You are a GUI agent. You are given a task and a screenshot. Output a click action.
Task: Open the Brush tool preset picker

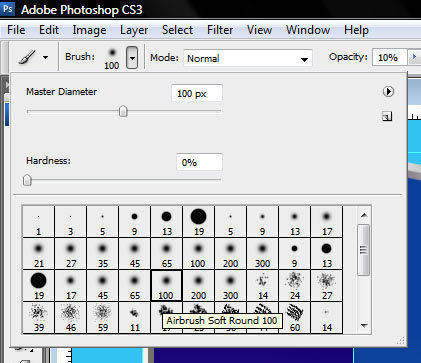click(33, 57)
